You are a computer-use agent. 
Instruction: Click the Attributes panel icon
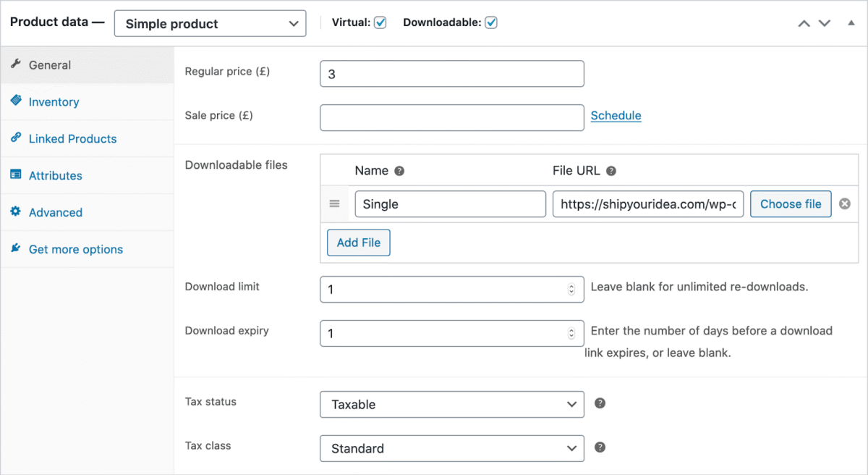(17, 175)
